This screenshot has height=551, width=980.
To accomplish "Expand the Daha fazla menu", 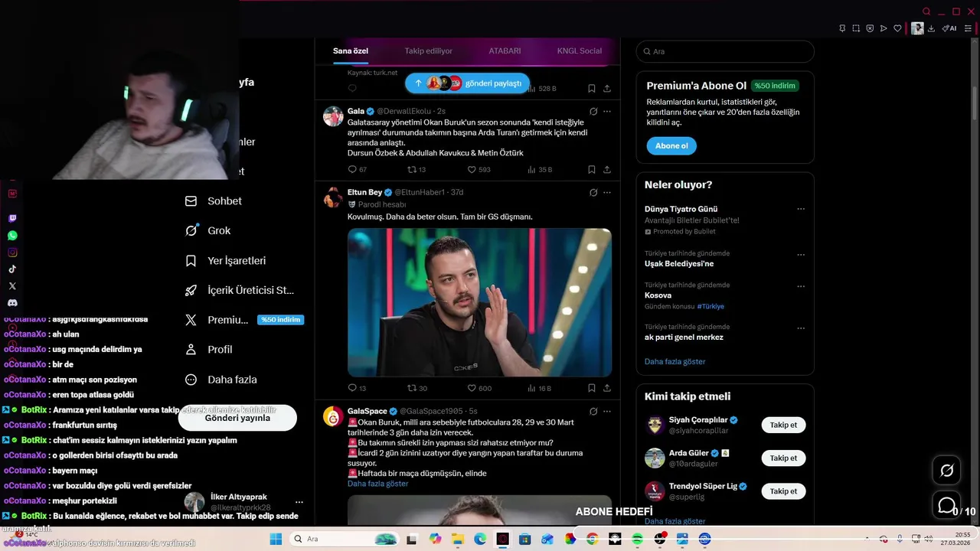I will 221,380.
